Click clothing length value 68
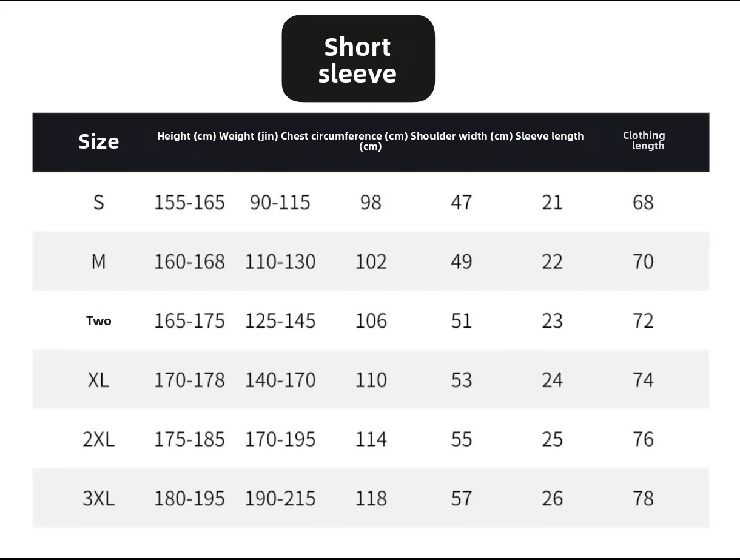Viewport: 740px width, 560px height. 643,202
